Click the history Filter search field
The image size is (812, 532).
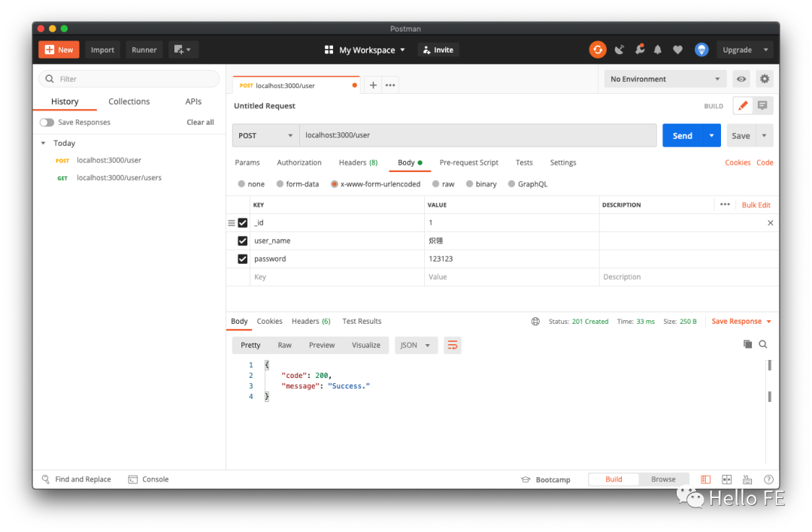(129, 79)
